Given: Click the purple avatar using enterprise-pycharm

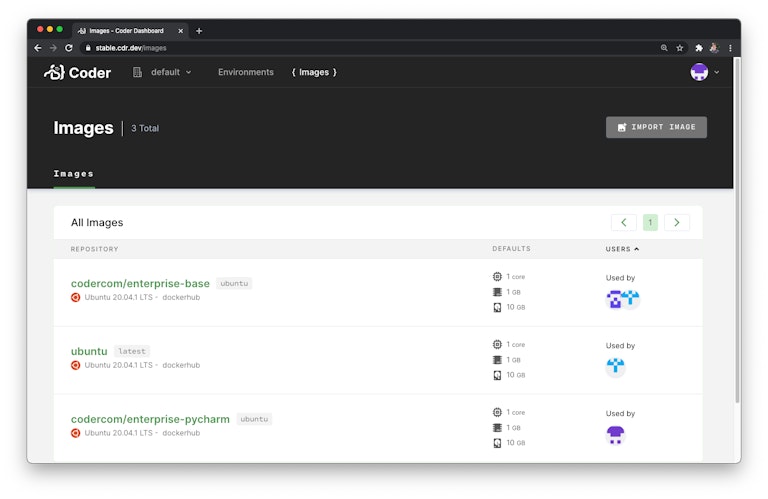Looking at the screenshot, I should pyautogui.click(x=615, y=434).
